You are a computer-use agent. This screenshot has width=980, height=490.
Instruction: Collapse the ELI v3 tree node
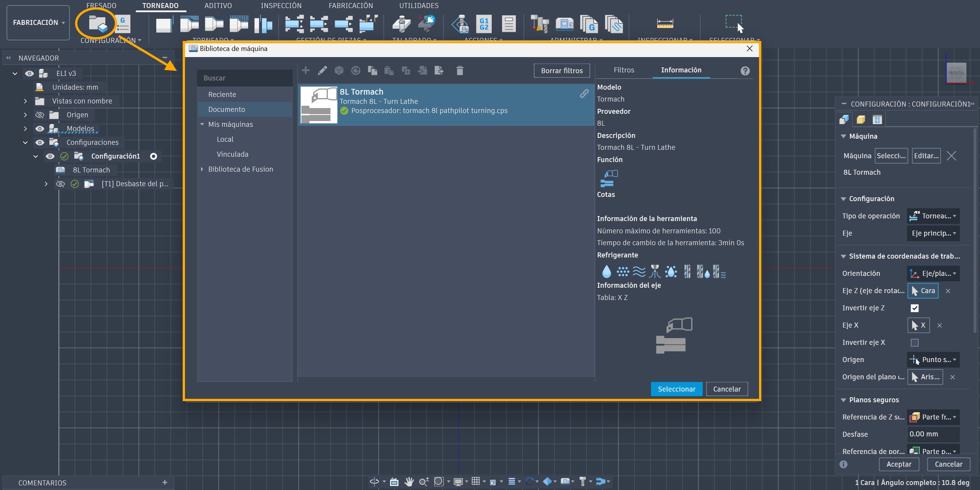point(15,73)
